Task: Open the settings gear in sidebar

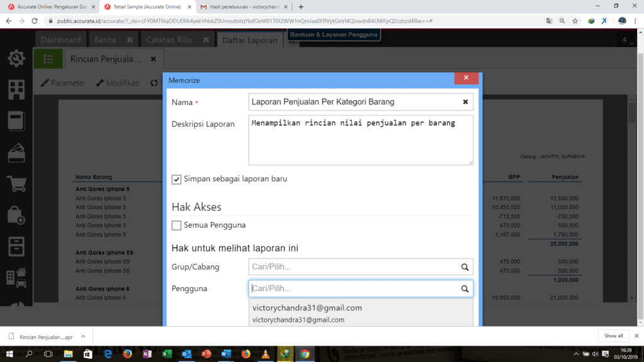Action: click(16, 58)
